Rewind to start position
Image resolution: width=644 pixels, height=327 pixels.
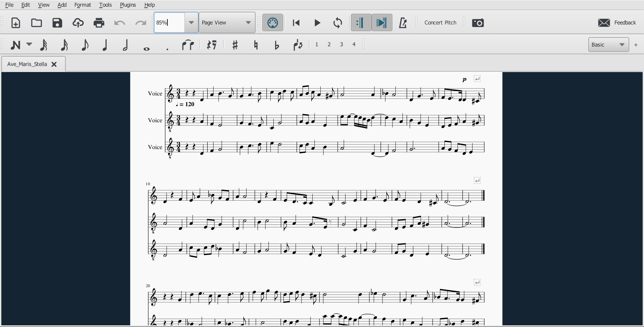click(x=296, y=23)
